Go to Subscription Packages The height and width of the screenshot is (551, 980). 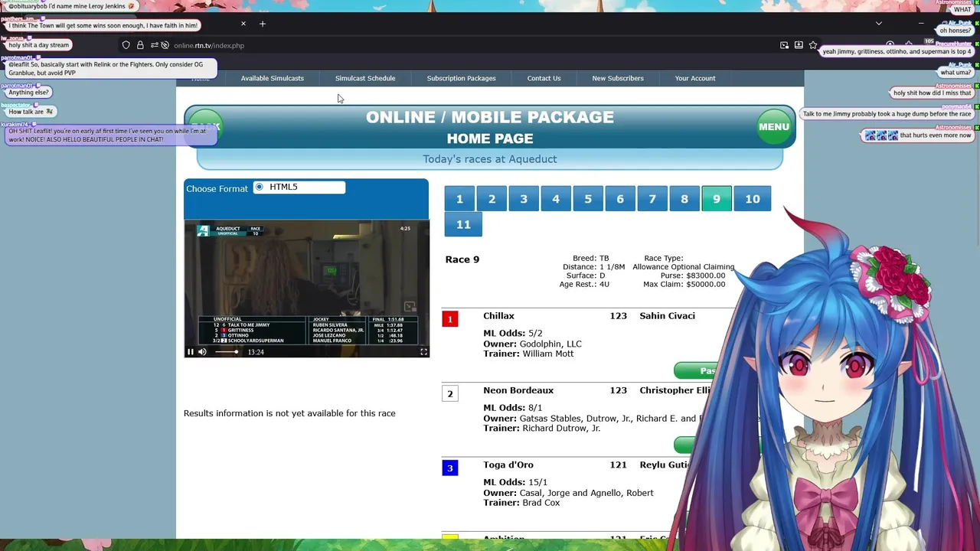click(x=461, y=78)
